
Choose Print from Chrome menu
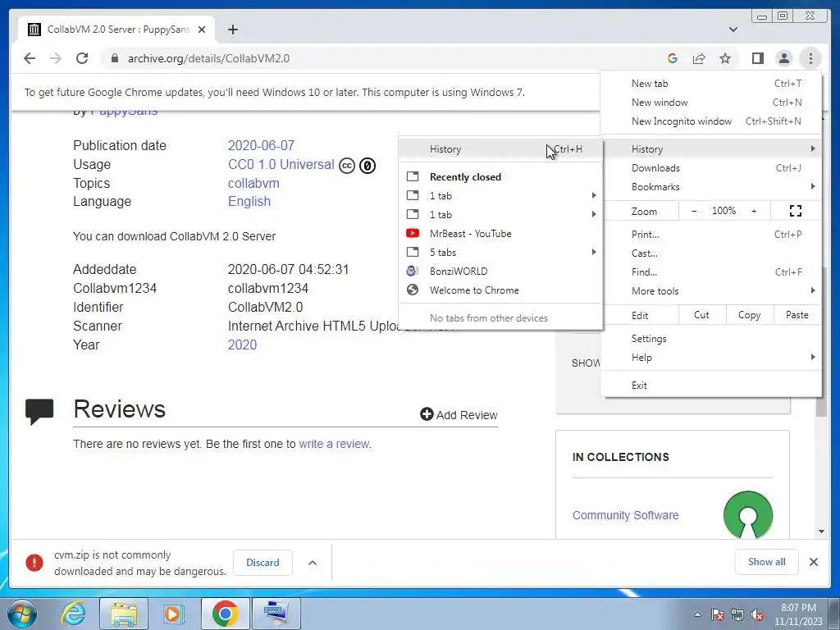(711, 234)
